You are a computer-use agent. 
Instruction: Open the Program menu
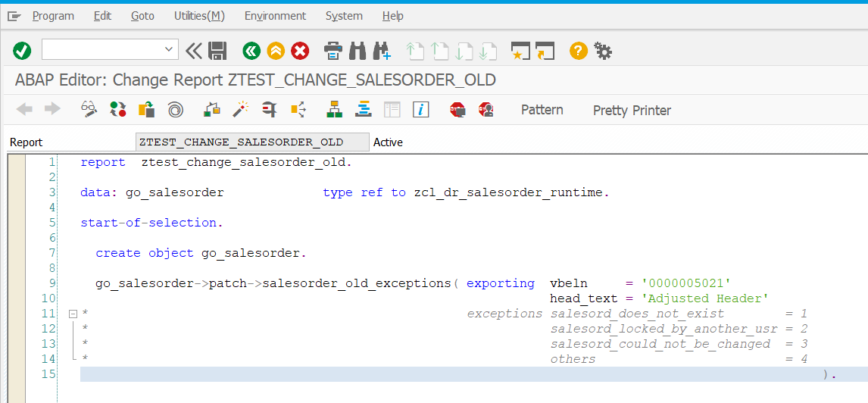click(x=53, y=16)
